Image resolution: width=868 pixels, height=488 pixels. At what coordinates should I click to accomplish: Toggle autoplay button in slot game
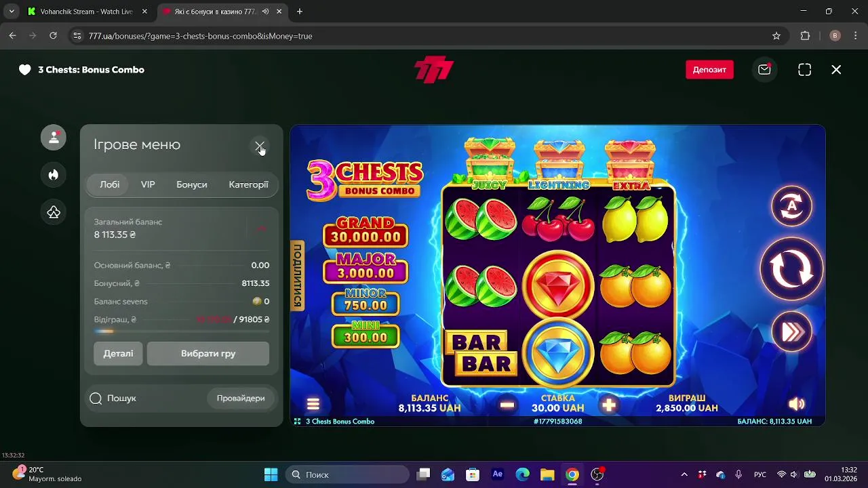(791, 206)
